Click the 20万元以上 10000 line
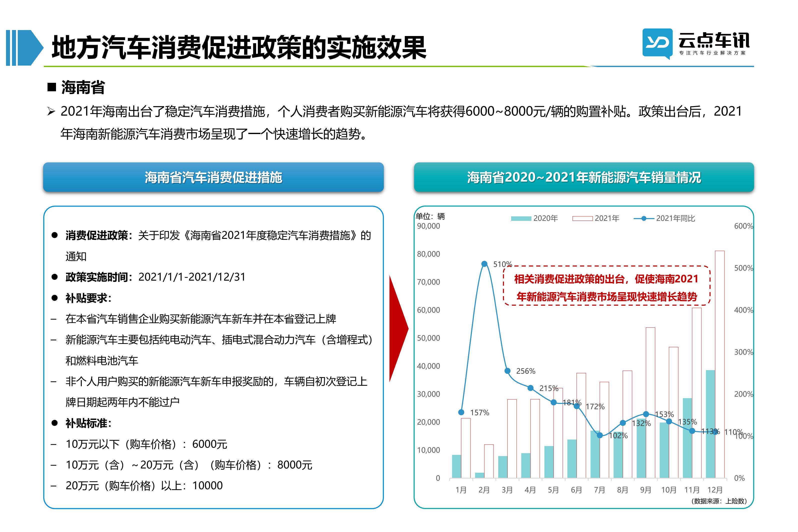798x532 pixels. pos(144,485)
